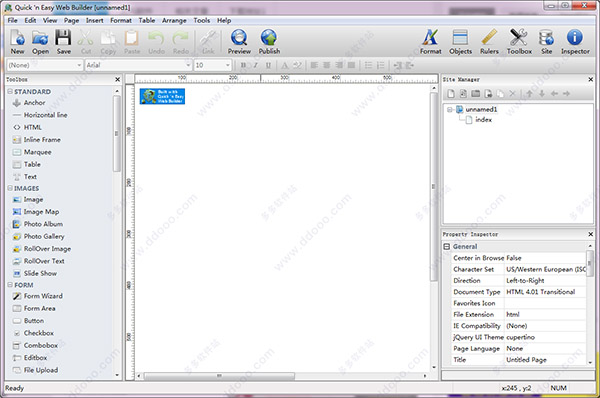Collapse the IMAGES toolbox section
This screenshot has width=600, height=398.
[x=10, y=188]
